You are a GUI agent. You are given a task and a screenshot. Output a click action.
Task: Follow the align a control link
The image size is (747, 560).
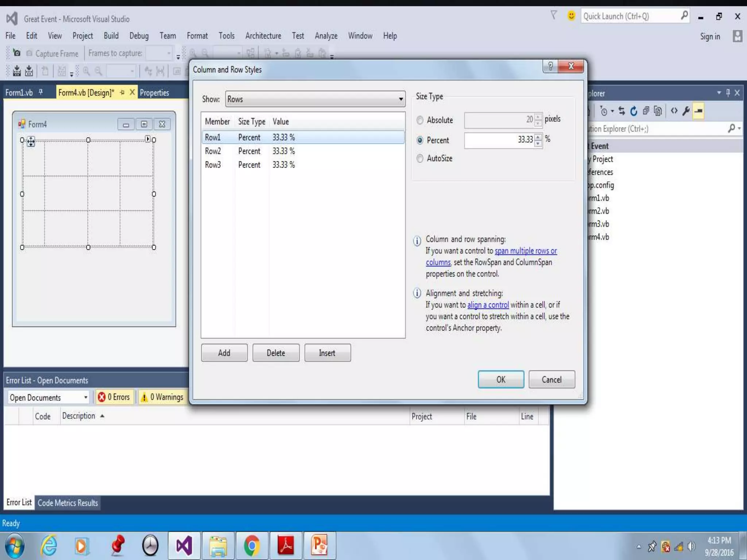pos(488,305)
